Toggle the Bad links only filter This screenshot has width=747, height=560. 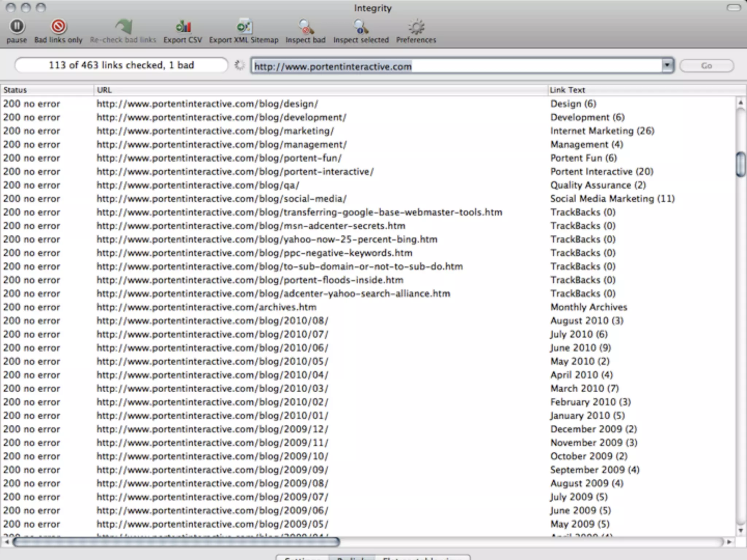pos(58,27)
